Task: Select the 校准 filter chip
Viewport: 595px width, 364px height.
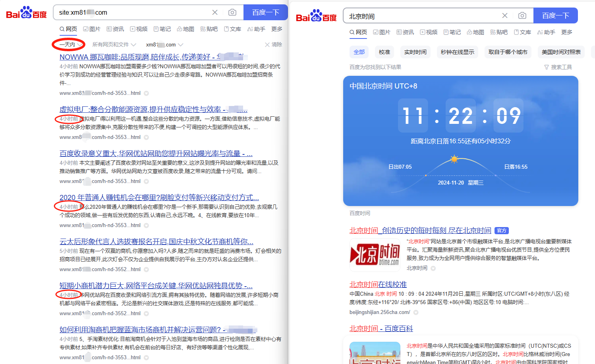Action: [384, 52]
